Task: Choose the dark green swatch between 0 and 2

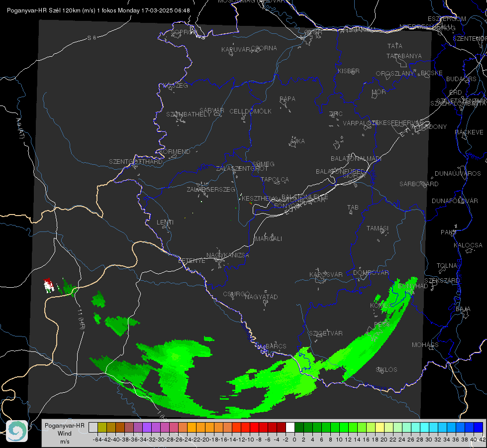Action: tap(299, 427)
